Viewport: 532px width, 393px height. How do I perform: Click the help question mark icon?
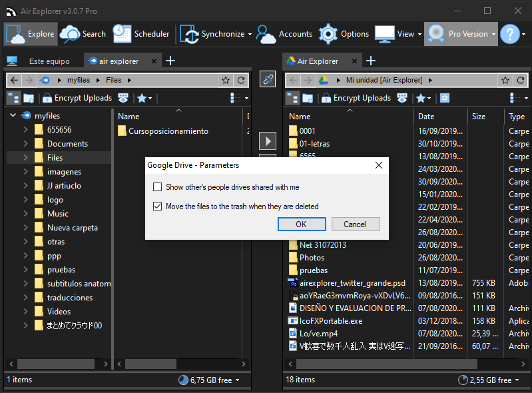[509, 34]
